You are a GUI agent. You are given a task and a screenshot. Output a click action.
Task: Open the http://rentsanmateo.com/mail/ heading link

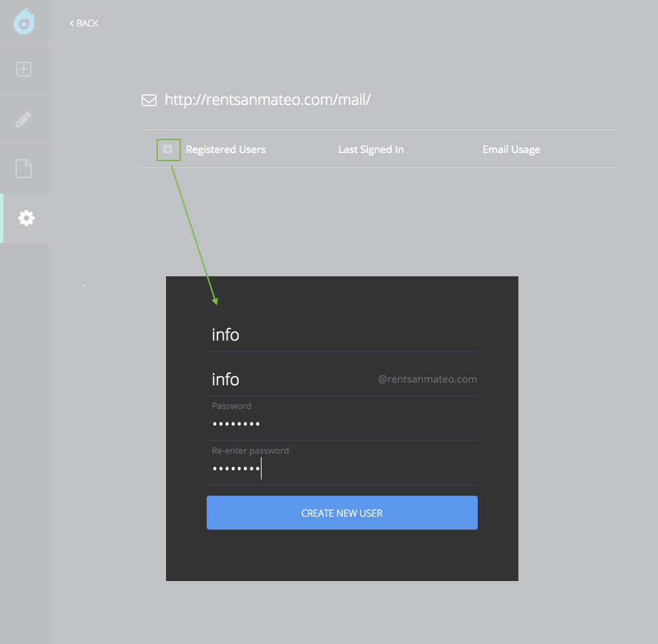pos(268,100)
